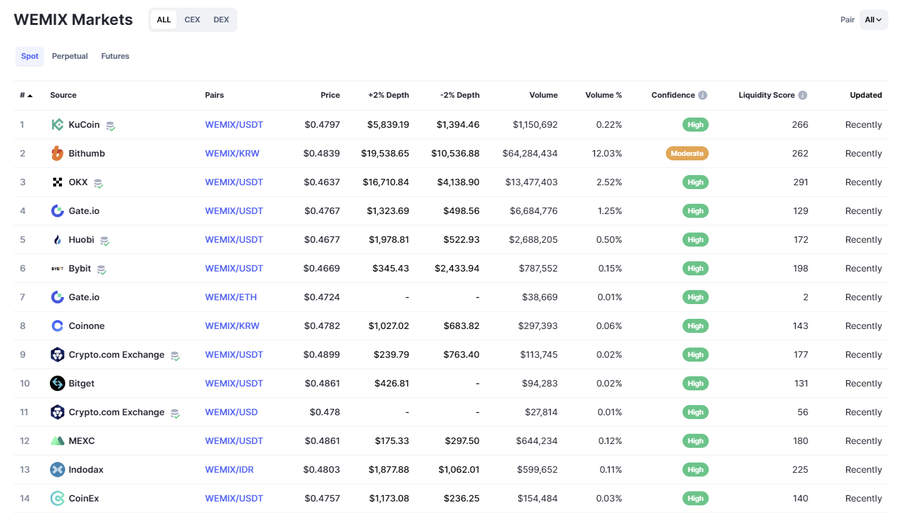Click the OKX exchange logo
This screenshot has width=900, height=513.
57,182
